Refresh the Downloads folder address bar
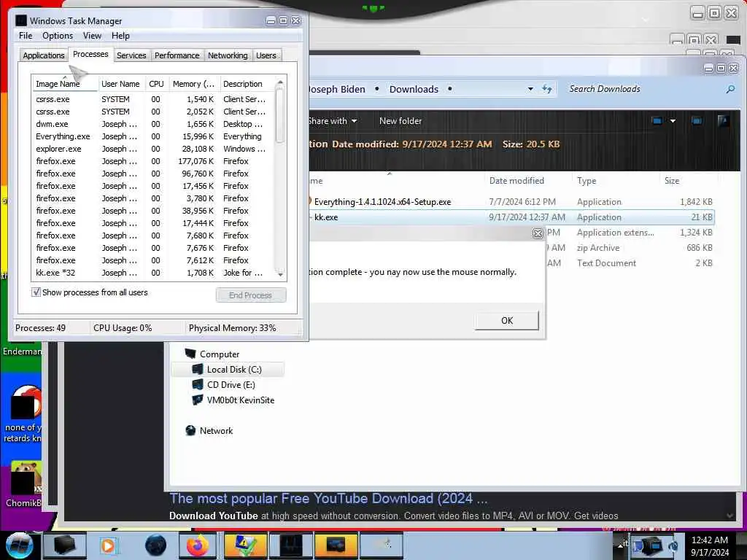Image resolution: width=747 pixels, height=560 pixels. 547,89
